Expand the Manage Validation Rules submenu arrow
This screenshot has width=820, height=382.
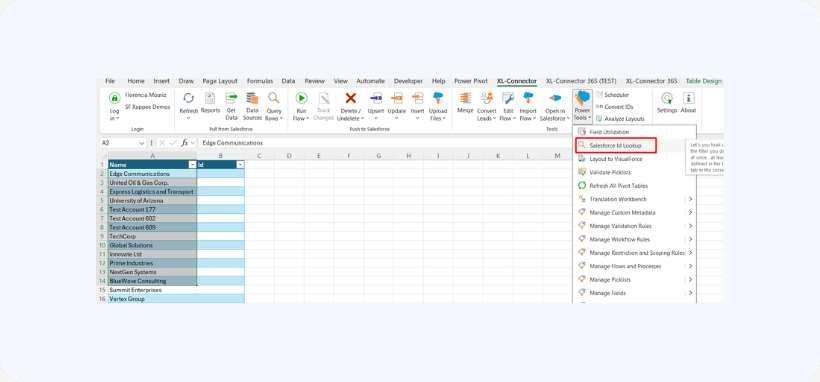[x=690, y=226]
